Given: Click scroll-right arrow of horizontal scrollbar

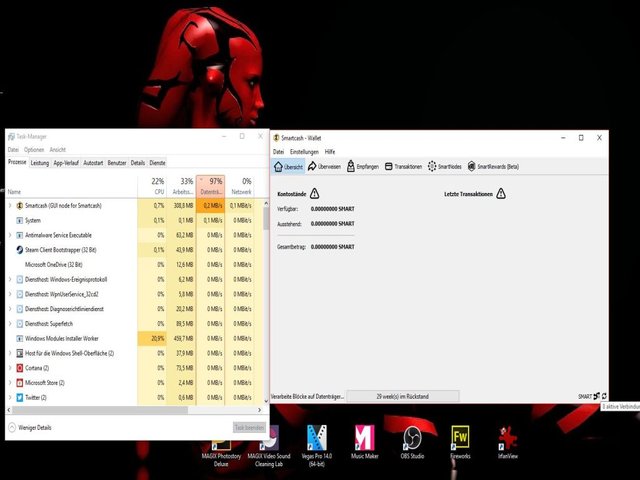Looking at the screenshot, I should 260,409.
